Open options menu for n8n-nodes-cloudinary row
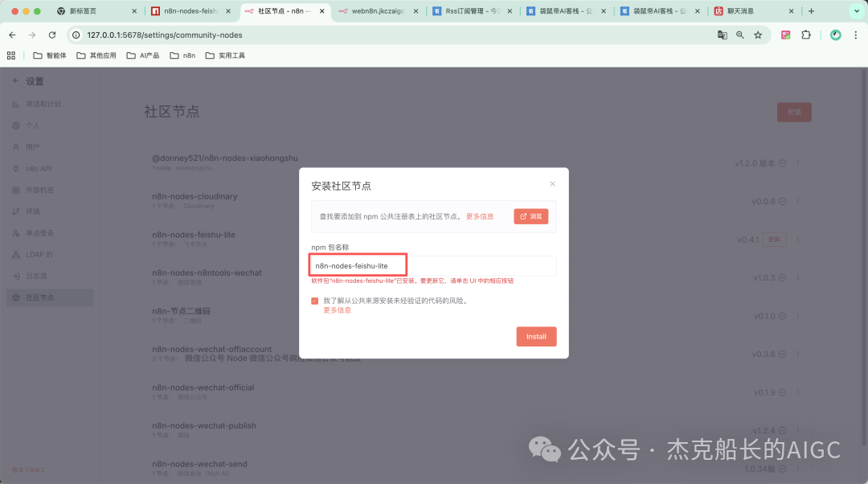 click(x=798, y=201)
